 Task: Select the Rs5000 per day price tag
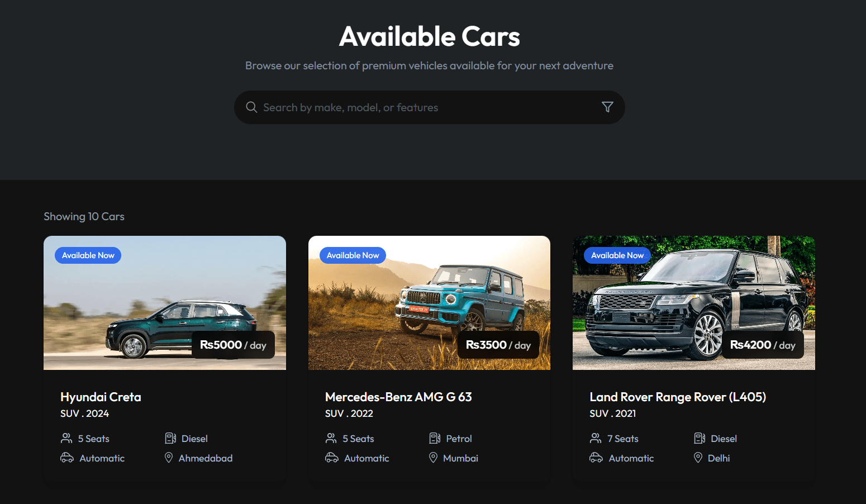click(x=232, y=345)
